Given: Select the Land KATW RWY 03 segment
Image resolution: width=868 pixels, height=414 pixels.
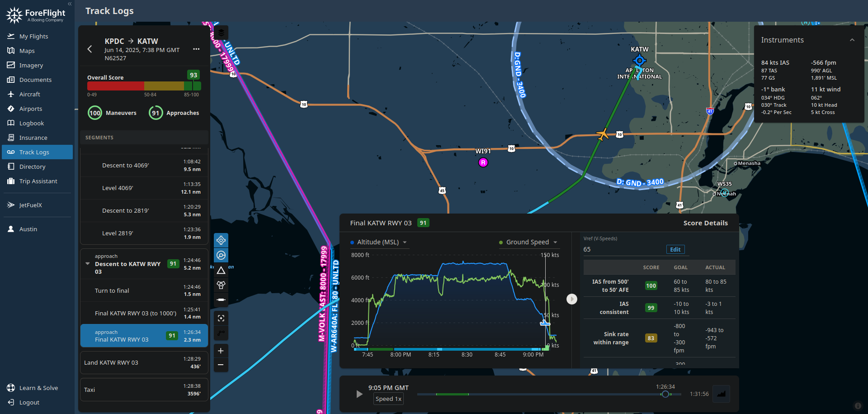Looking at the screenshot, I should point(144,362).
